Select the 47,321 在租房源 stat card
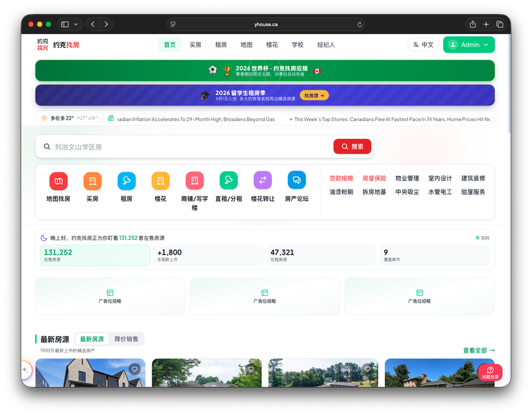This screenshot has width=532, height=415. [322, 255]
